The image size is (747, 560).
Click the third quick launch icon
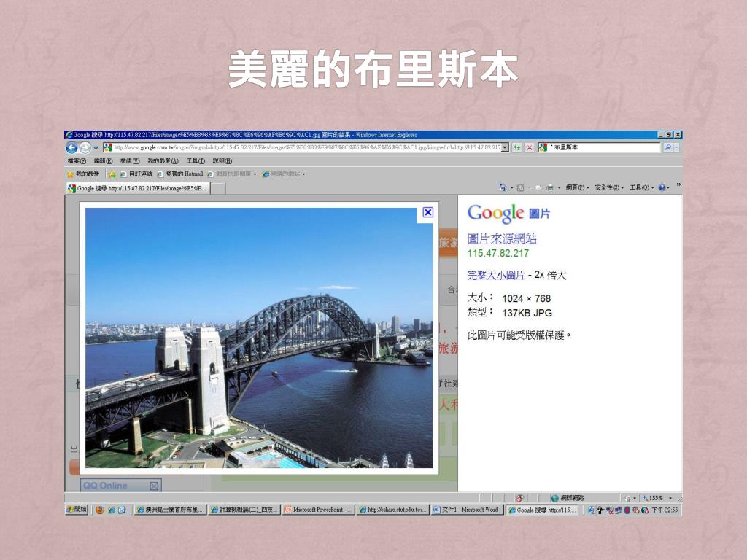(x=122, y=510)
